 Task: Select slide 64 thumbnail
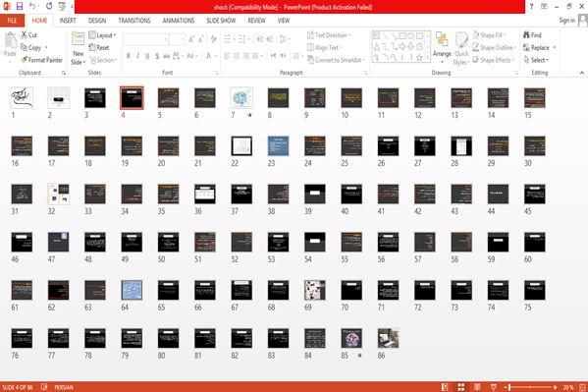point(132,290)
